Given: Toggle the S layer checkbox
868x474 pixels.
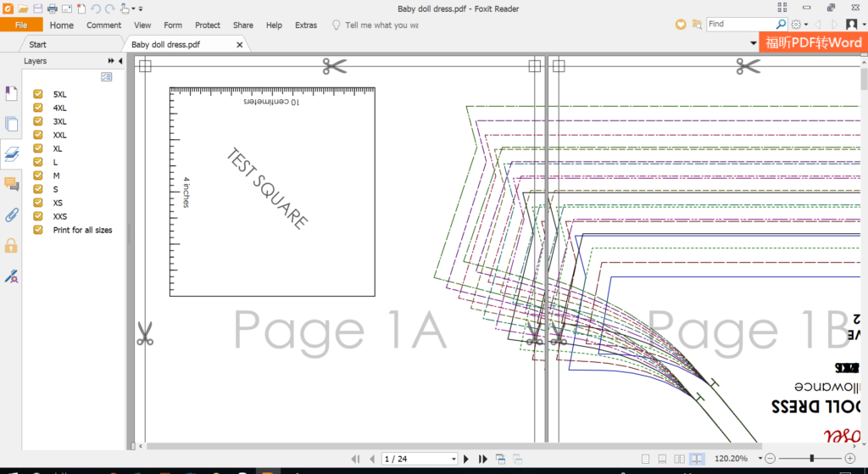Looking at the screenshot, I should point(37,189).
